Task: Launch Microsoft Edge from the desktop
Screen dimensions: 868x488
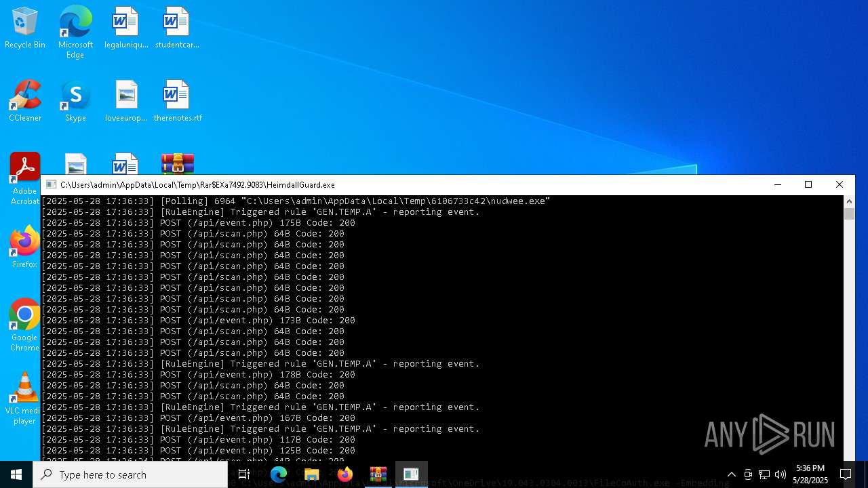Action: coord(75,33)
